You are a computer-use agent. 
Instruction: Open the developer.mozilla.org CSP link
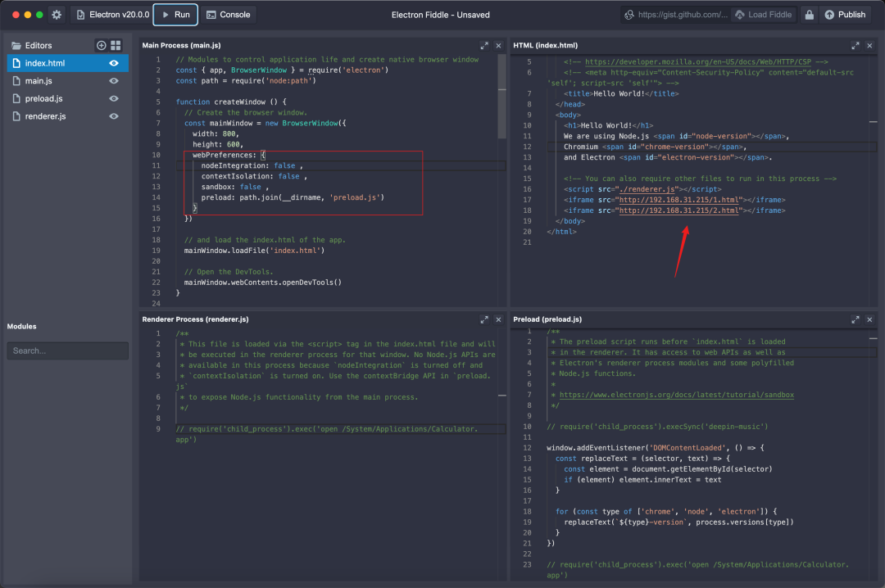click(697, 61)
